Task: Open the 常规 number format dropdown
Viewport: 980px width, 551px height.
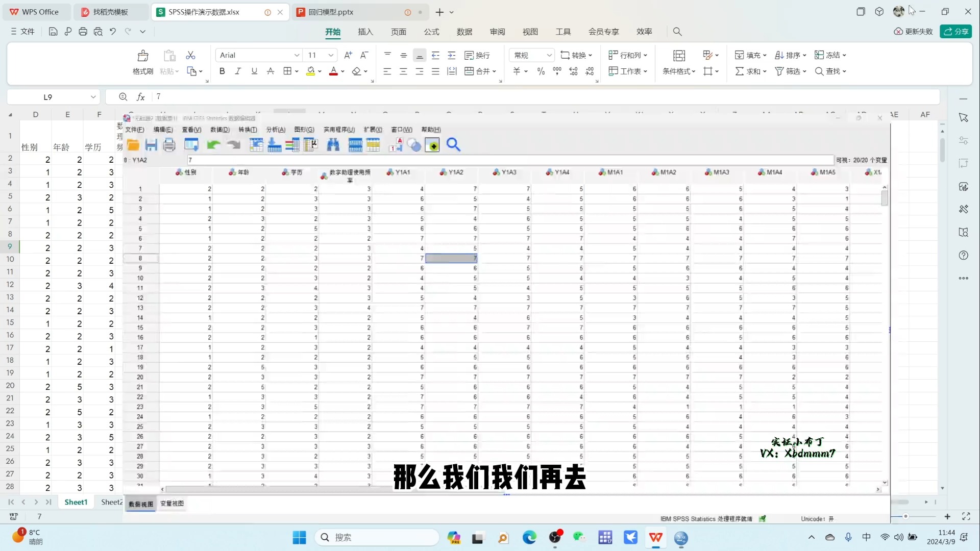Action: (549, 55)
